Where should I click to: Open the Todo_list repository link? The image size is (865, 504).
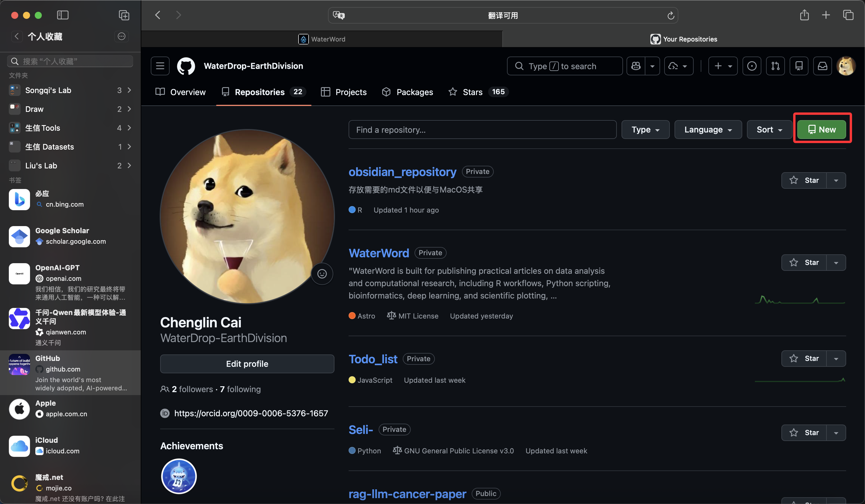[373, 359]
